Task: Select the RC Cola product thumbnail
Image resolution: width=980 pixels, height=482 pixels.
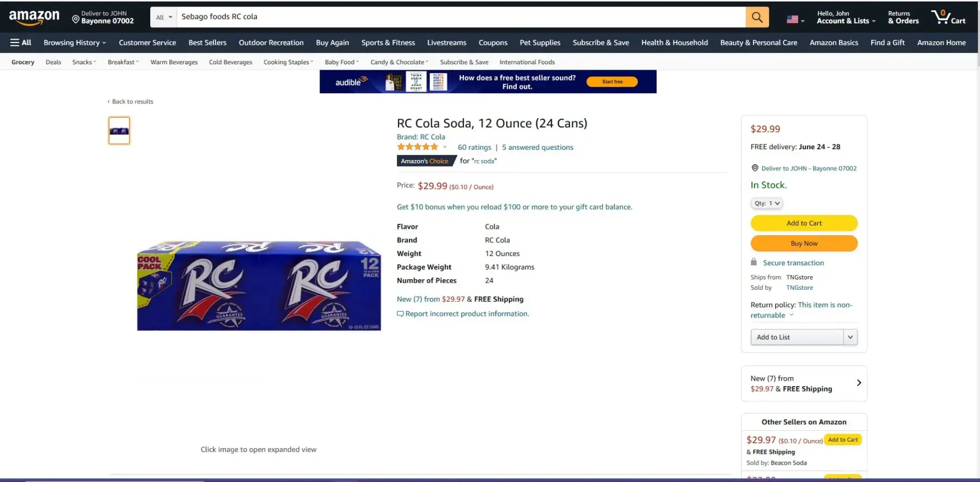Action: click(119, 131)
